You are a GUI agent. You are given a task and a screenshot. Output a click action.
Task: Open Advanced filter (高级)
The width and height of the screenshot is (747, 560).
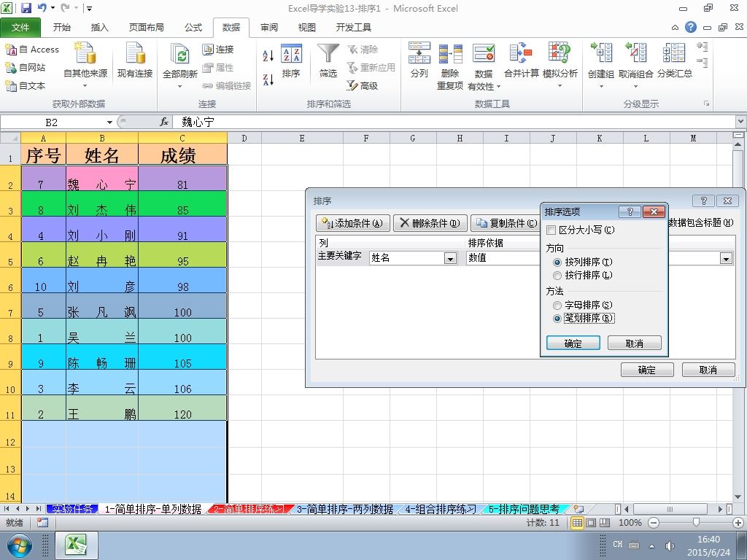362,86
